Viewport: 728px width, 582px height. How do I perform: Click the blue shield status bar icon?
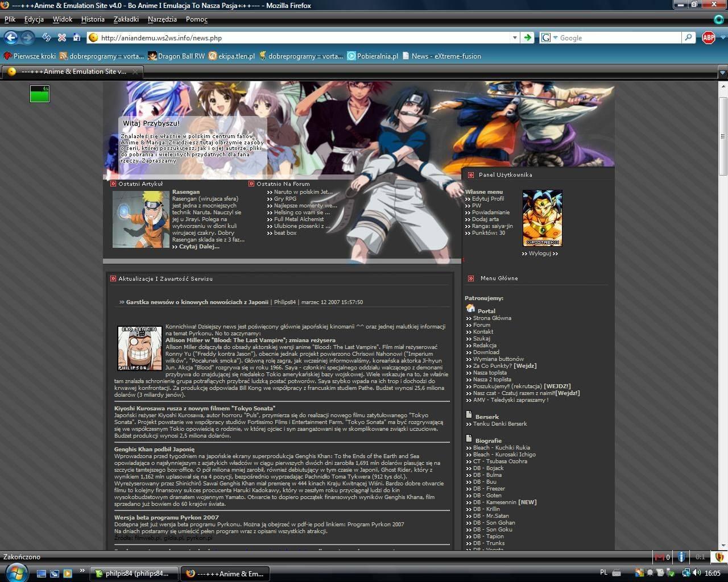coord(681,557)
